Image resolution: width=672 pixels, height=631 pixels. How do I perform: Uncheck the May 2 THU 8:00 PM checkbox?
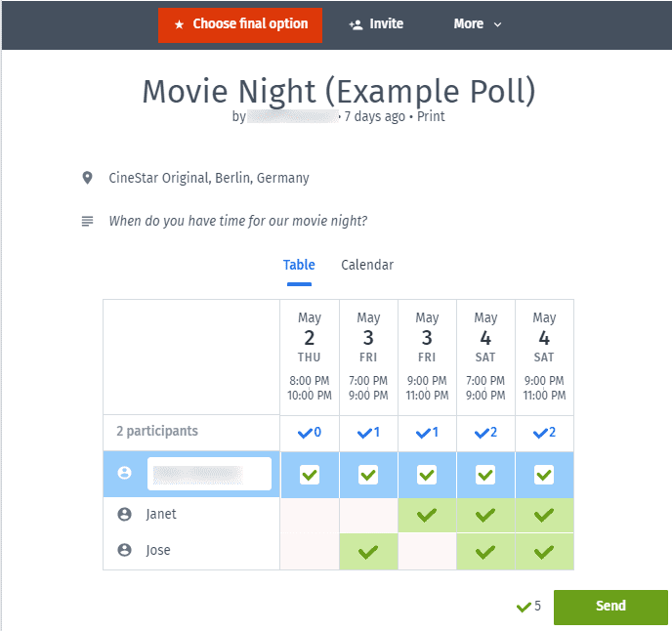pos(310,475)
